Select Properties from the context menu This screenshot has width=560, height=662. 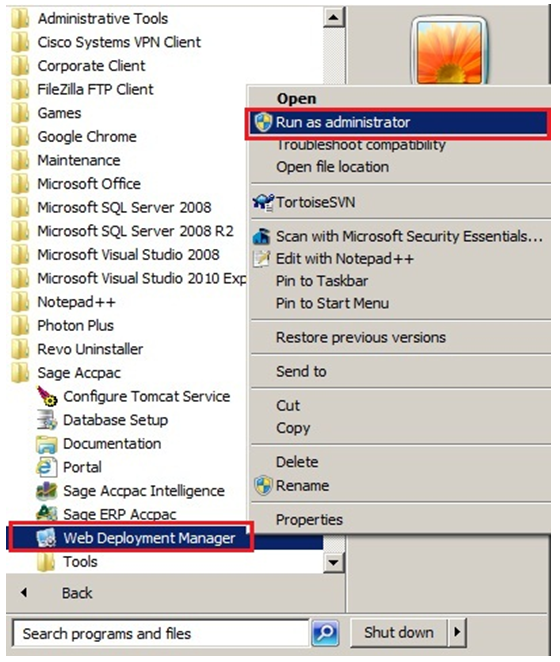pyautogui.click(x=310, y=520)
